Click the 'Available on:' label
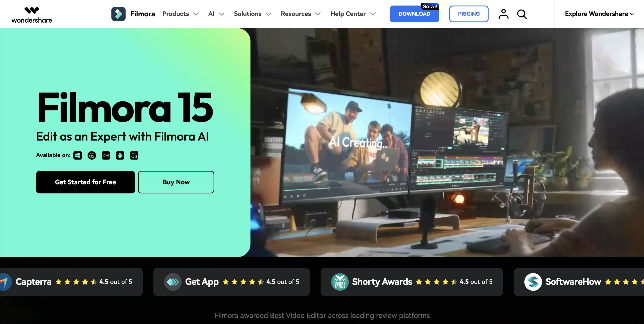This screenshot has height=324, width=644. click(x=53, y=155)
